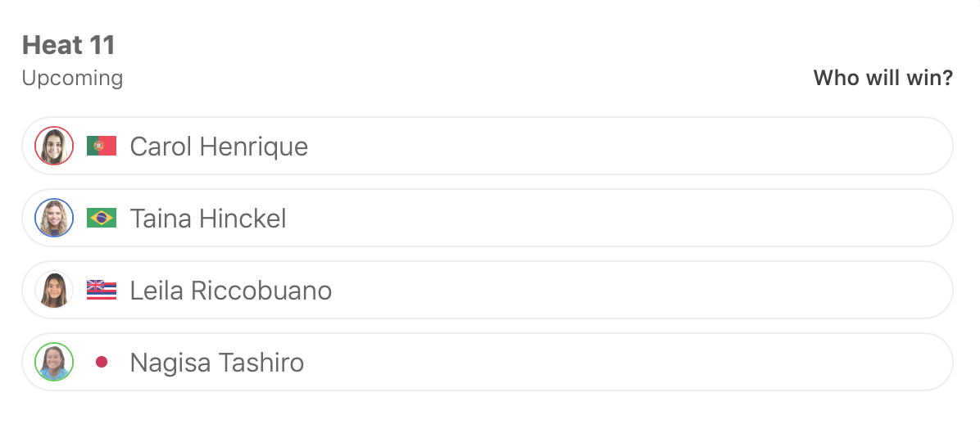Viewport: 980px width, 442px height.
Task: Click the Brazil flag icon
Action: (x=102, y=219)
